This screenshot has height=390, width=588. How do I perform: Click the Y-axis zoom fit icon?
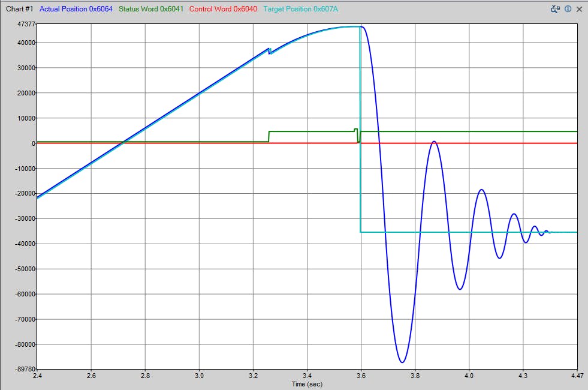click(555, 9)
